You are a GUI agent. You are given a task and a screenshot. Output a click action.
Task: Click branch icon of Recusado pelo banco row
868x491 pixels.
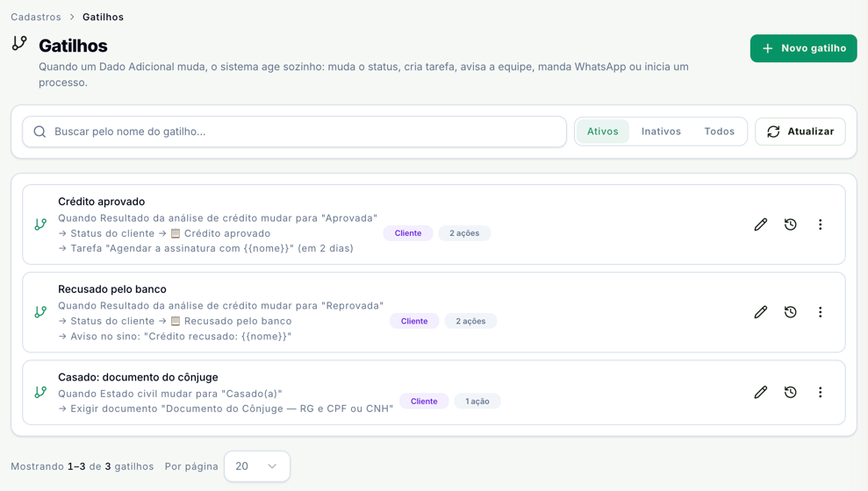click(x=40, y=312)
